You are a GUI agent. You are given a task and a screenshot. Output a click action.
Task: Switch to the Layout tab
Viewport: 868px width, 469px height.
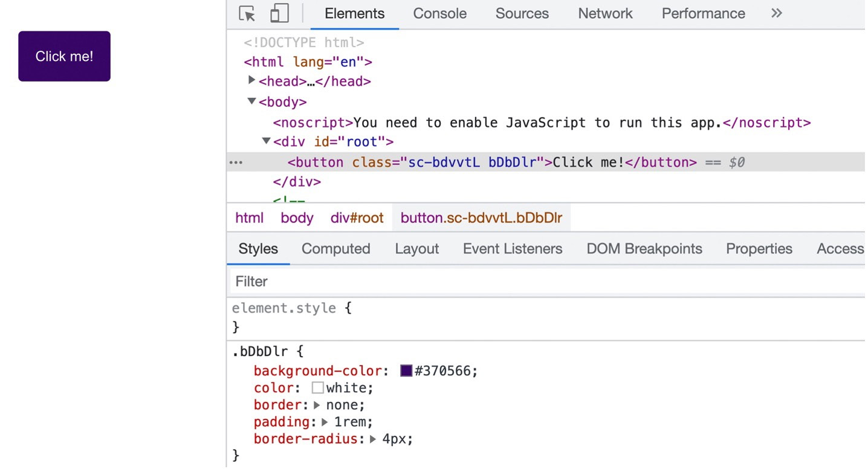(x=416, y=248)
